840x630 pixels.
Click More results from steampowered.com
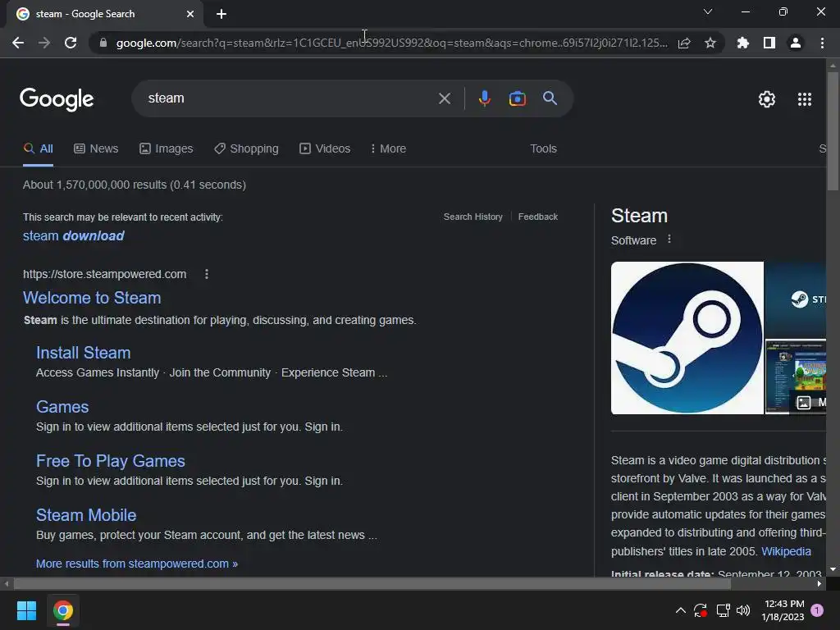(x=137, y=564)
